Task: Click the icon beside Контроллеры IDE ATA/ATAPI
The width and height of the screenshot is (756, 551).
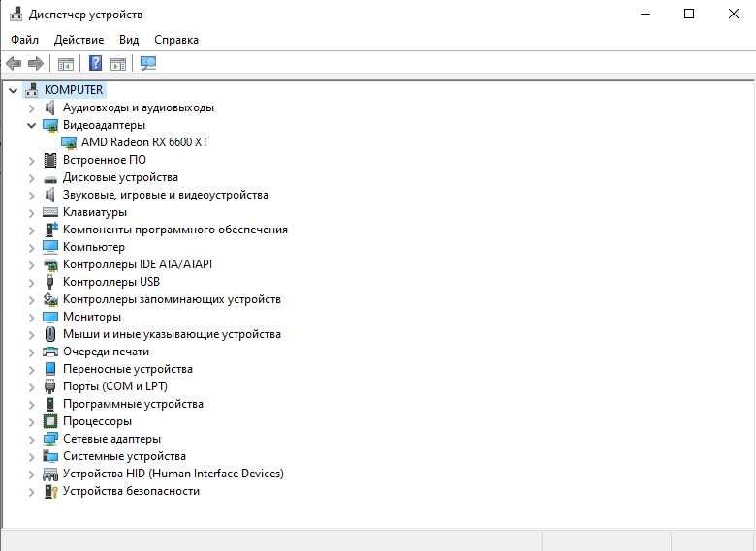Action: tap(50, 264)
